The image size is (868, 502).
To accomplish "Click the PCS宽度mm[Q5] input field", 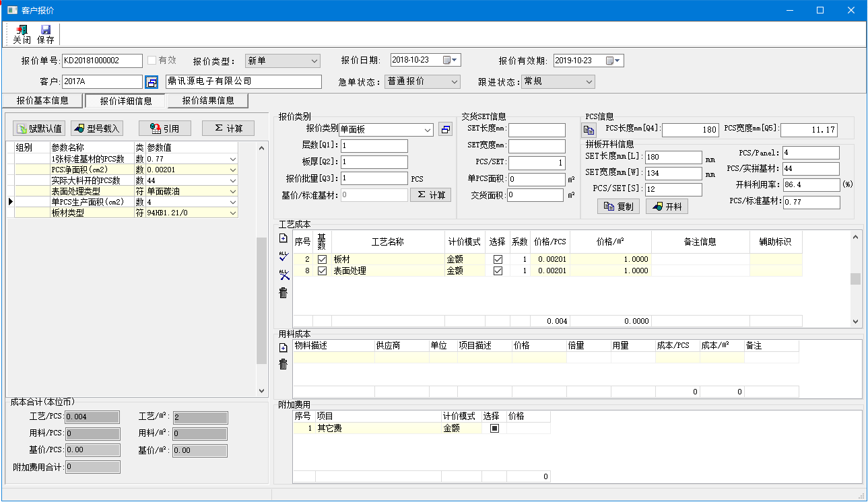I will (x=809, y=130).
